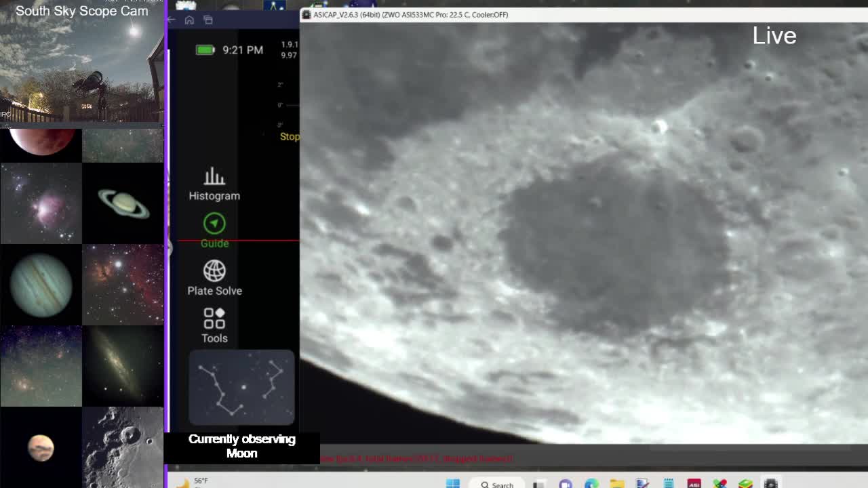868x488 pixels.
Task: Click the ASICAP window title icon
Action: pyautogui.click(x=307, y=14)
